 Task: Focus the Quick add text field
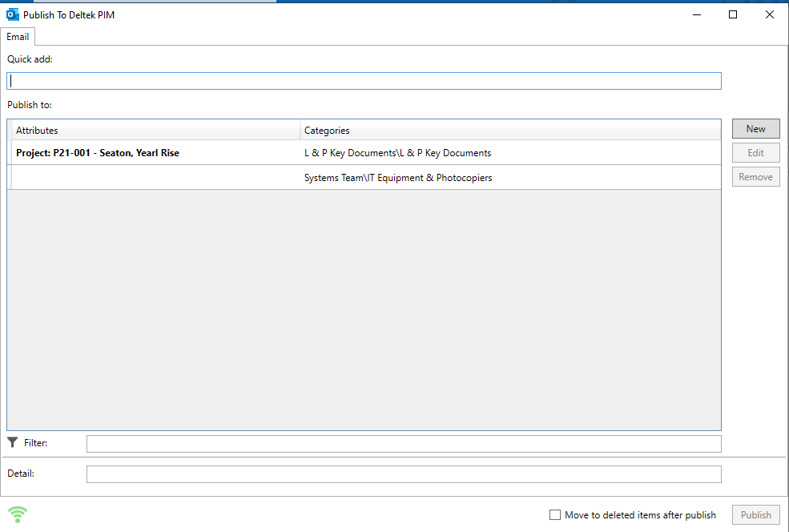[x=364, y=81]
